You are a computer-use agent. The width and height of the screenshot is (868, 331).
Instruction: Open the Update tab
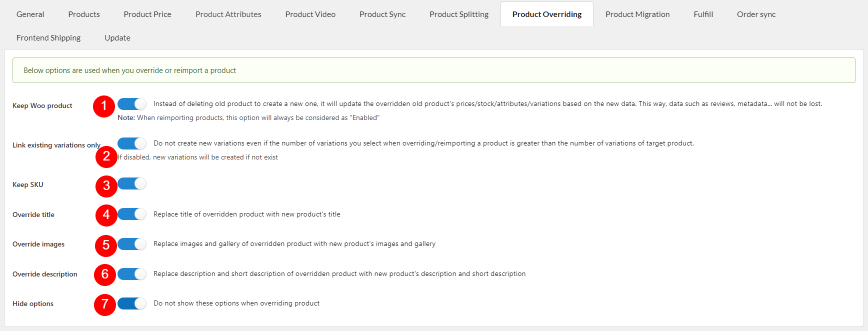click(117, 37)
